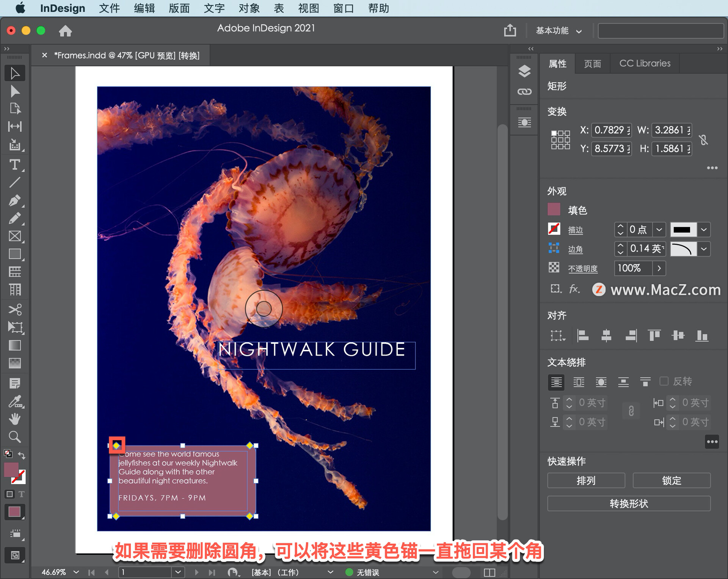Open the zoom percentage dropdown
The height and width of the screenshot is (579, 728).
coord(76,572)
